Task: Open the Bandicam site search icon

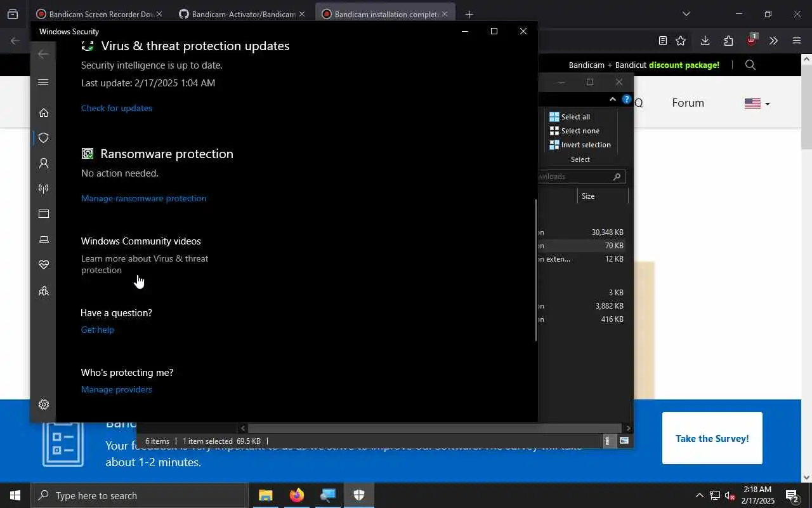Action: click(x=750, y=65)
